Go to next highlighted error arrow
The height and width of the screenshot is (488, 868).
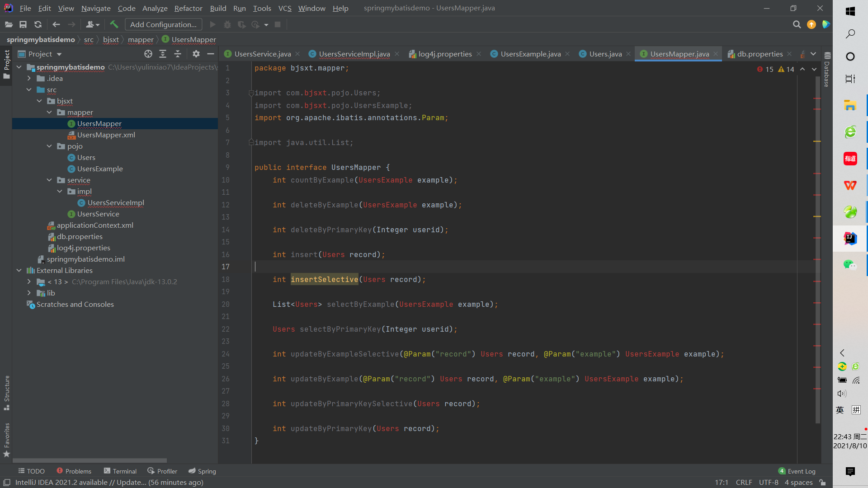coord(814,69)
